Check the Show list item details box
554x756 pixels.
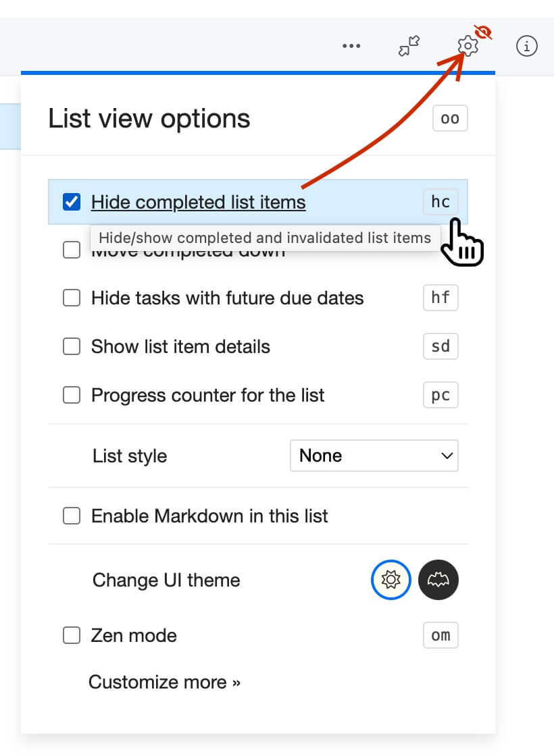[x=72, y=346]
